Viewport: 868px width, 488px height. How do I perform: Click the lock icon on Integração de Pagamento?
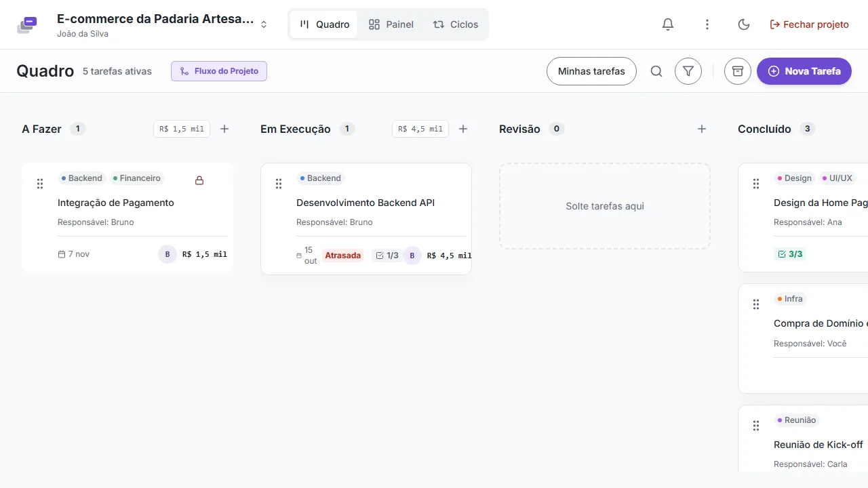point(199,180)
